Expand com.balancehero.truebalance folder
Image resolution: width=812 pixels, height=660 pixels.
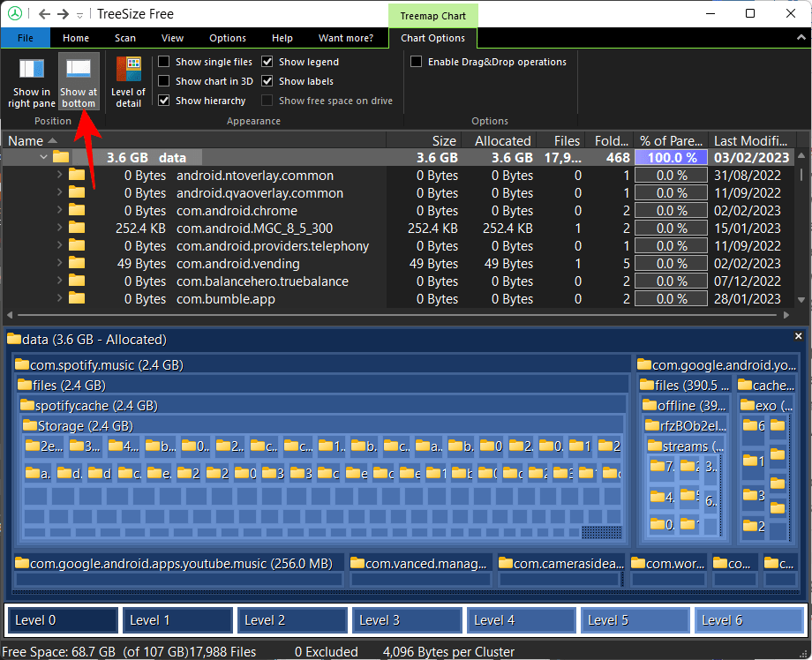(x=59, y=280)
